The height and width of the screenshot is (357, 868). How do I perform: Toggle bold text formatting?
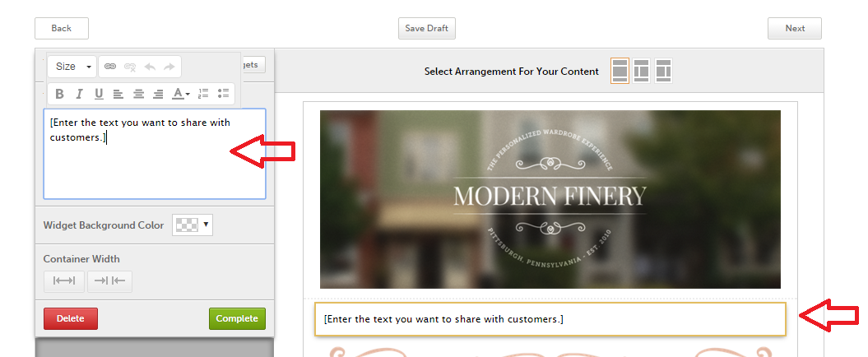tap(60, 94)
